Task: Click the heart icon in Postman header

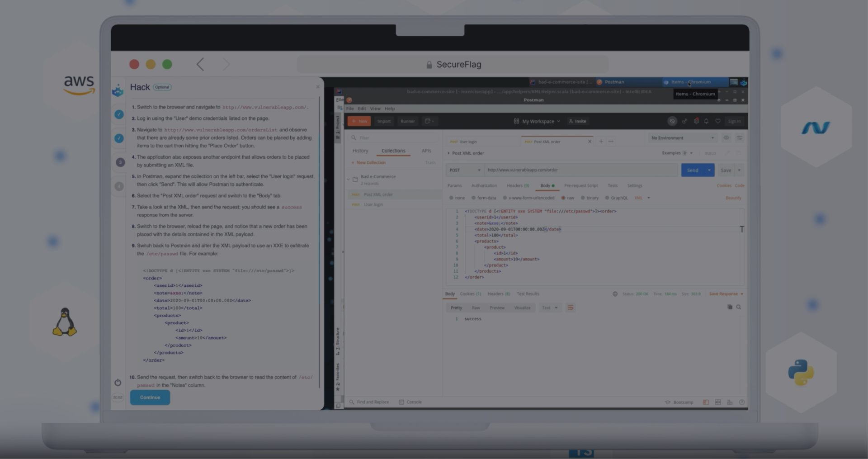Action: 718,121
